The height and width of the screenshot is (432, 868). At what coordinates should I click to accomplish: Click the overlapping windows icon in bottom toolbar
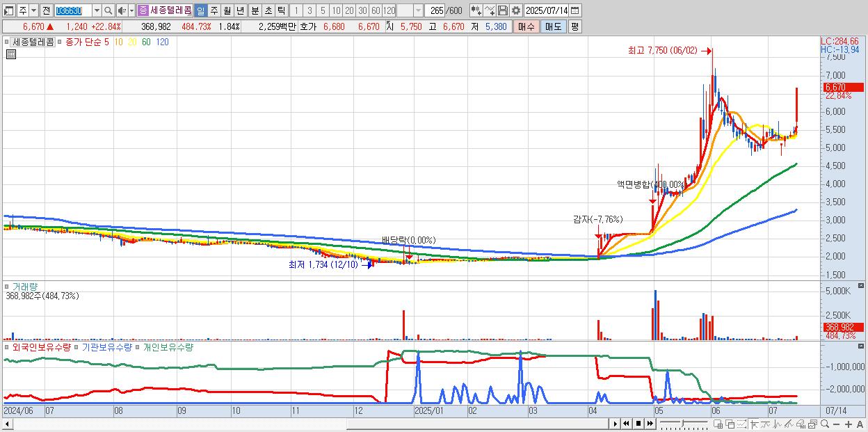pyautogui.click(x=730, y=424)
